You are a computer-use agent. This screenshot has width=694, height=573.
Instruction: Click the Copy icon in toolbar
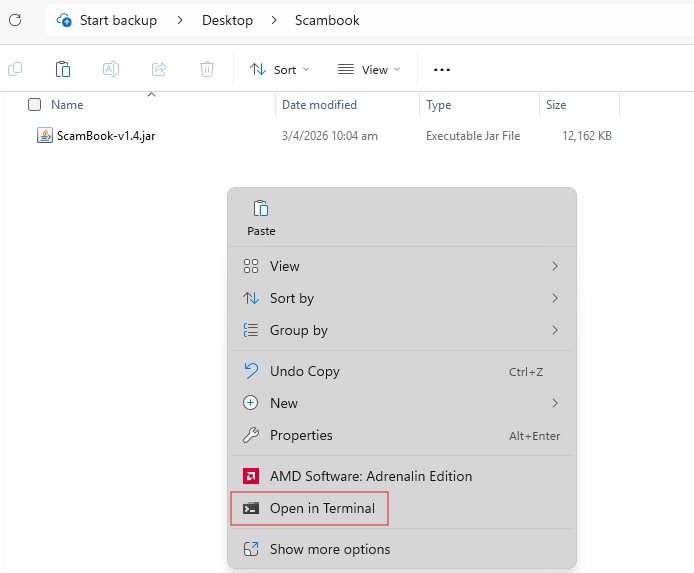(15, 69)
